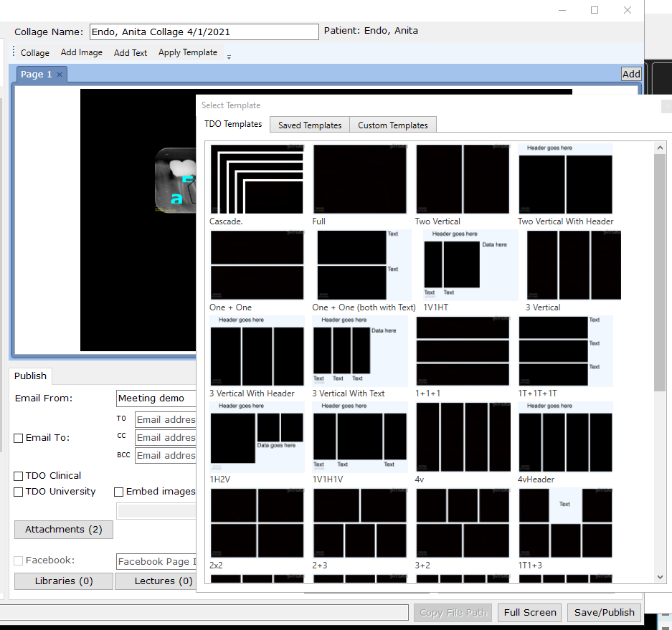The width and height of the screenshot is (672, 630).
Task: Select the Cascade template thumbnail
Action: point(256,178)
